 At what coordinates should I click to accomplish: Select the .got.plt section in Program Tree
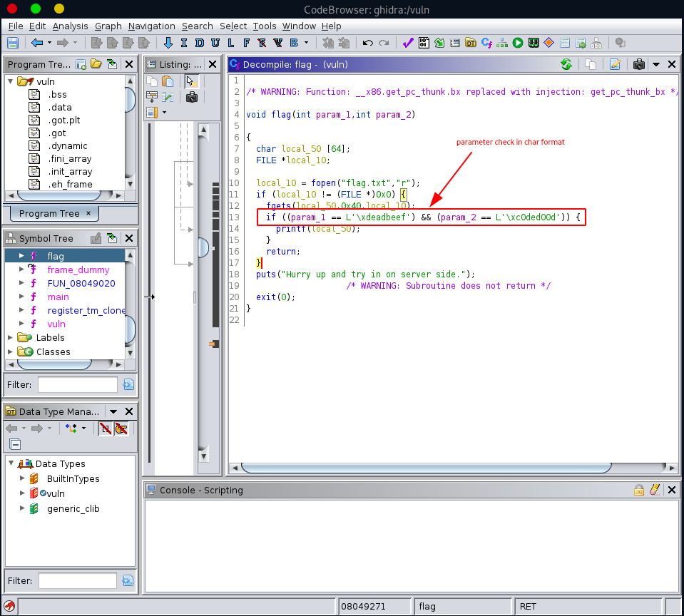63,120
